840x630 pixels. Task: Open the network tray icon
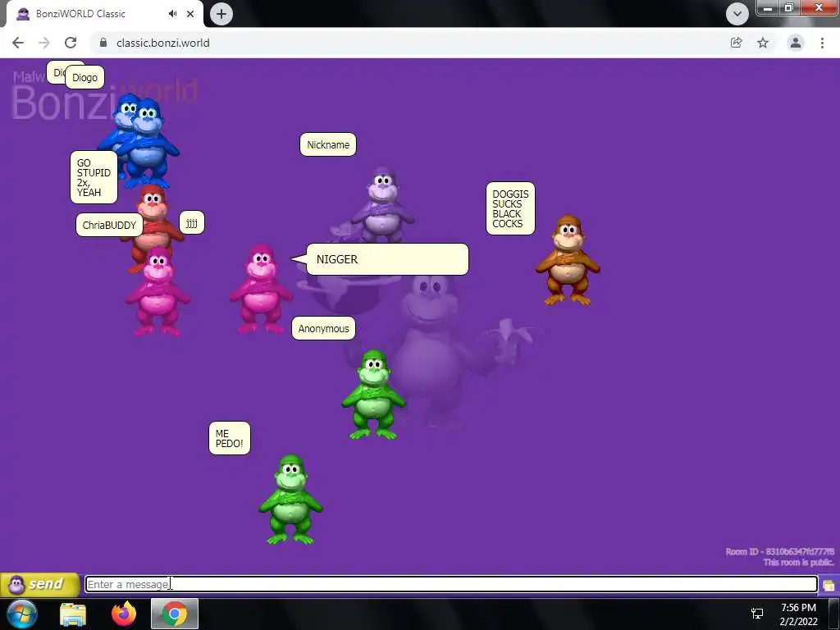[x=757, y=614]
